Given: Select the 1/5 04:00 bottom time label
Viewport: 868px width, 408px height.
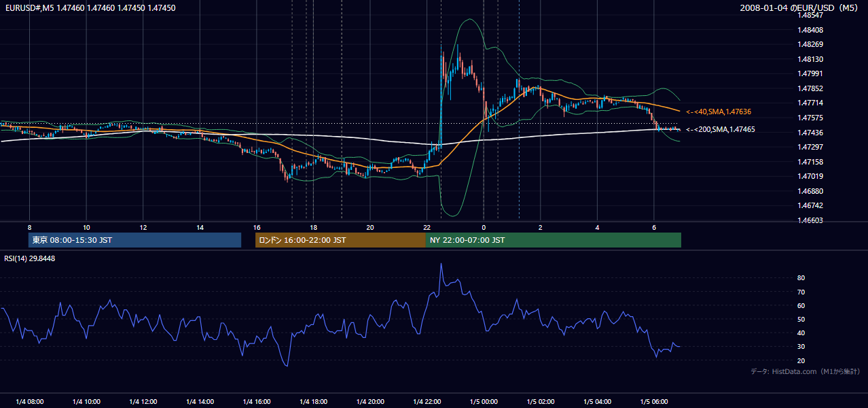Looking at the screenshot, I should click(598, 401).
